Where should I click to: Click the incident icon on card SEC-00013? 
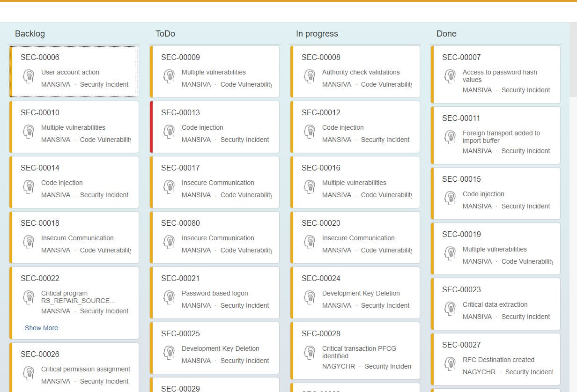click(x=170, y=131)
